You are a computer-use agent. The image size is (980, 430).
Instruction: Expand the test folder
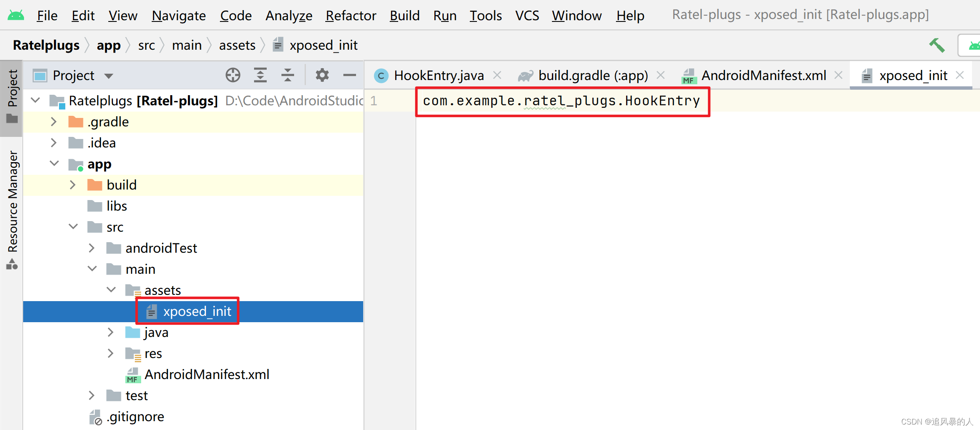91,395
